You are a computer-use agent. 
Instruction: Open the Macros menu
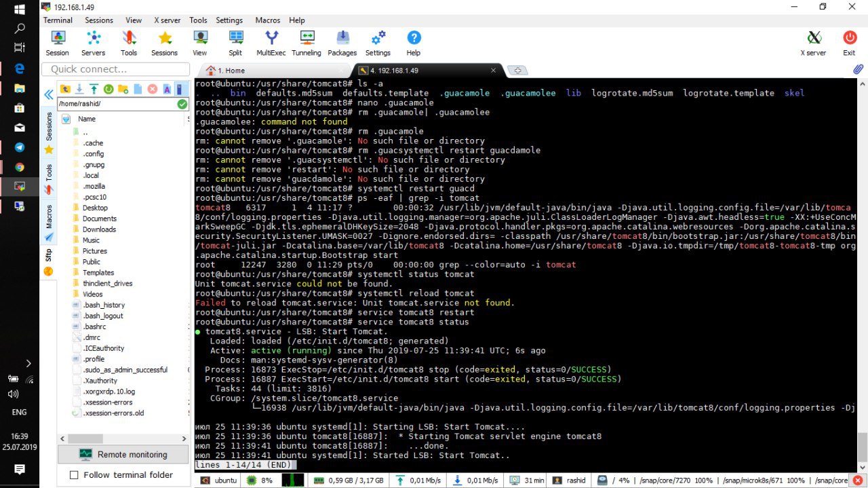click(x=268, y=20)
